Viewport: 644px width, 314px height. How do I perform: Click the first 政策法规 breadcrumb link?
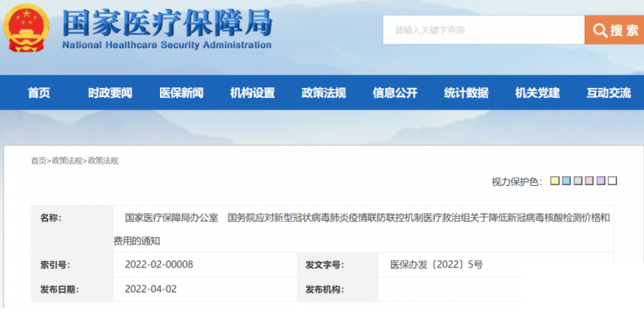point(67,161)
